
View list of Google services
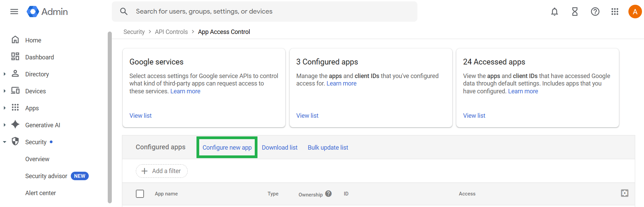point(141,116)
